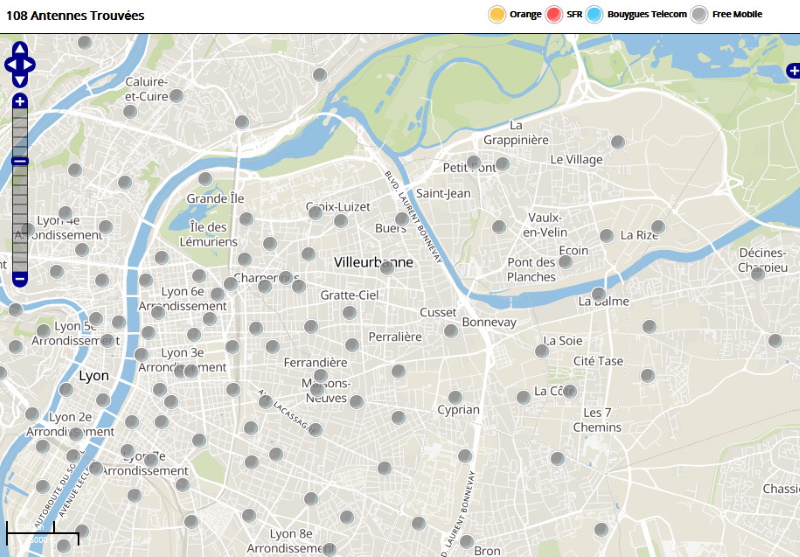Click the 'Lyon 6e Arrondissement' label
800x557 pixels.
click(x=183, y=298)
